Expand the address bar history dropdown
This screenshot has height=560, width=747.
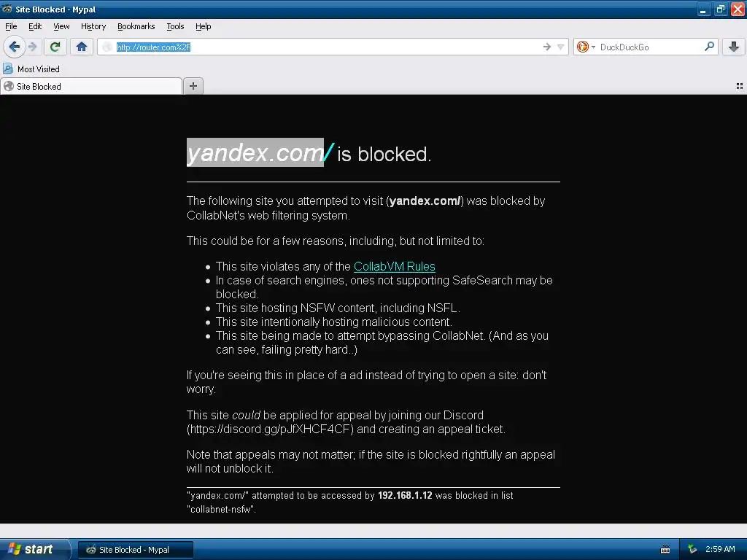(561, 47)
